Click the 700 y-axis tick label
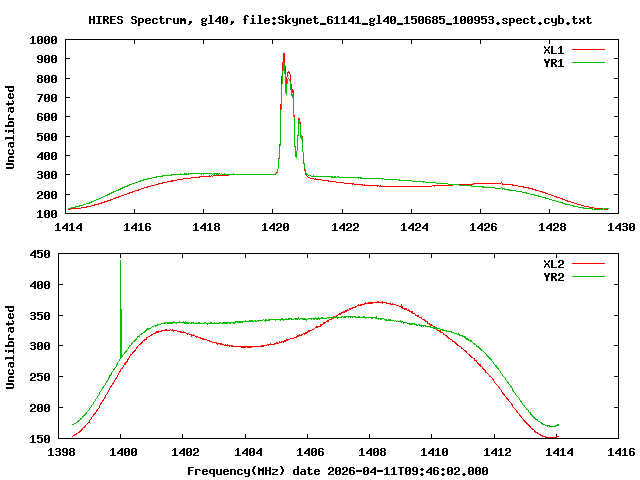Image resolution: width=640 pixels, height=480 pixels. [47, 98]
